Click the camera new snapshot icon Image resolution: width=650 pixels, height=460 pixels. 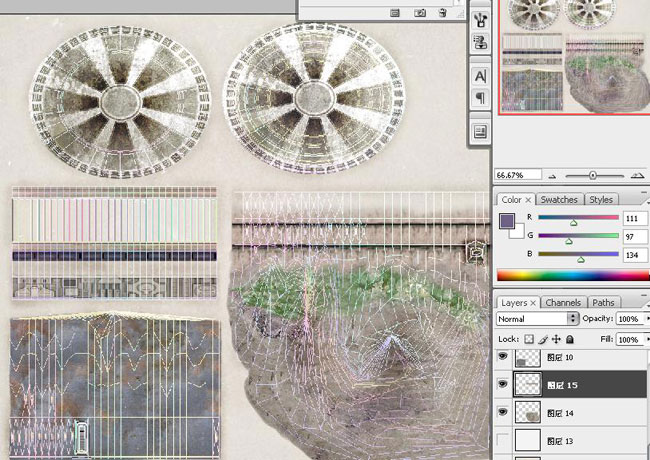pyautogui.click(x=420, y=13)
